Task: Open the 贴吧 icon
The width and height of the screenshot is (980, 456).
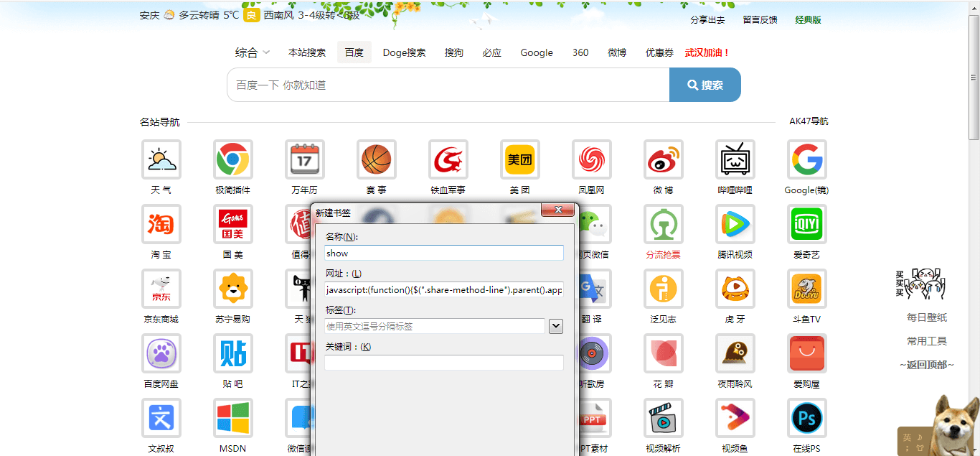Action: pos(233,353)
